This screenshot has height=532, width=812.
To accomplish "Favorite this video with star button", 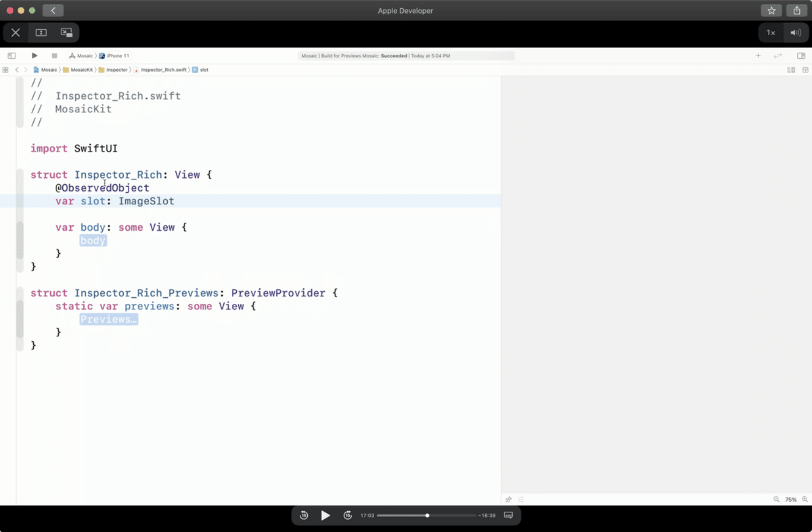I will click(x=771, y=11).
